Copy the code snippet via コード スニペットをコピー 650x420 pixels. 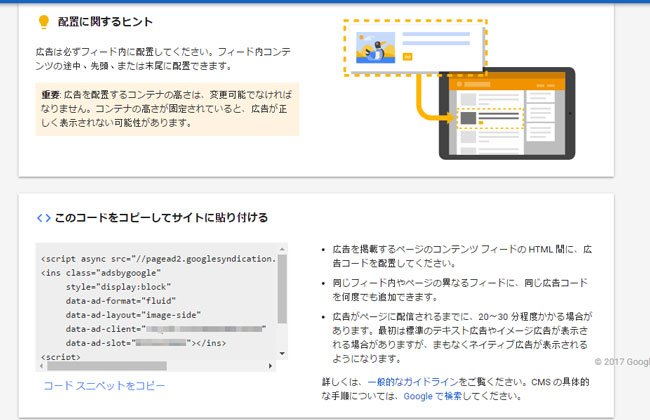pos(104,386)
